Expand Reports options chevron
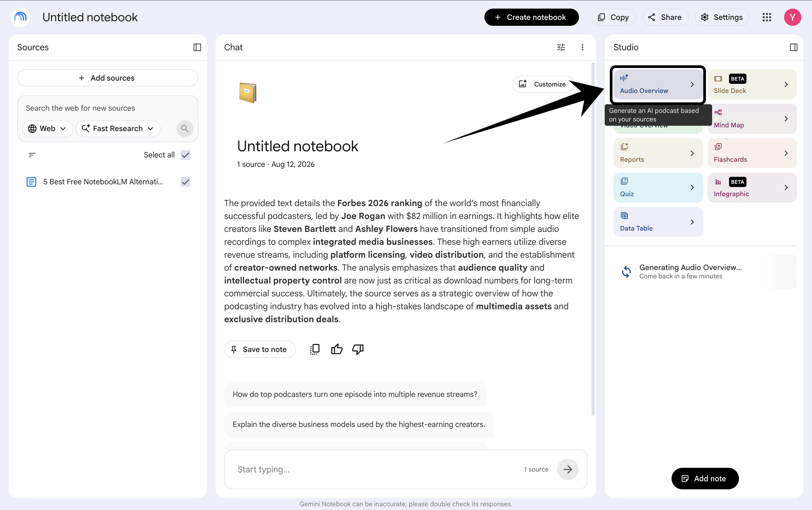 click(692, 153)
